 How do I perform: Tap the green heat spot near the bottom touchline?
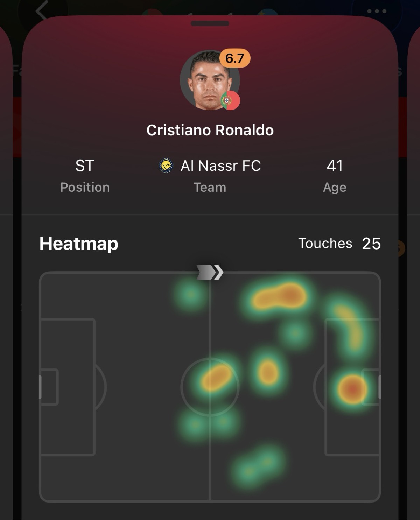[258, 466]
